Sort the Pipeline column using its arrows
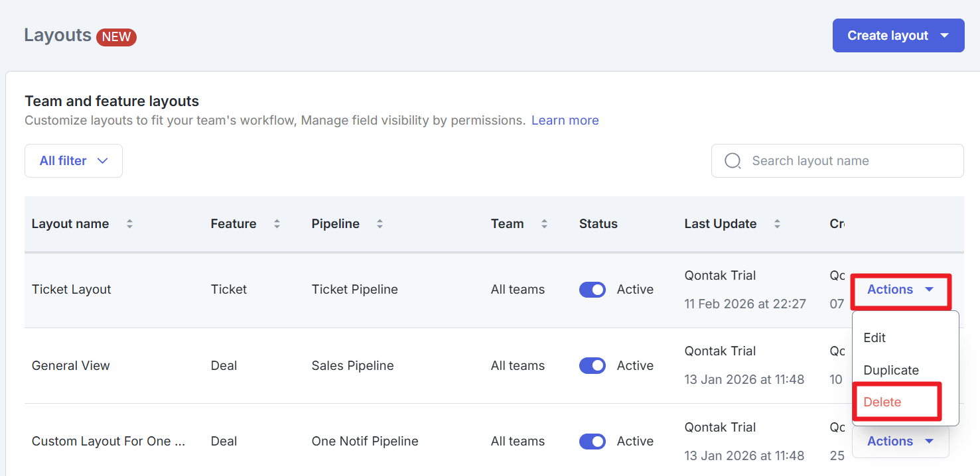The height and width of the screenshot is (476, 980). 380,224
